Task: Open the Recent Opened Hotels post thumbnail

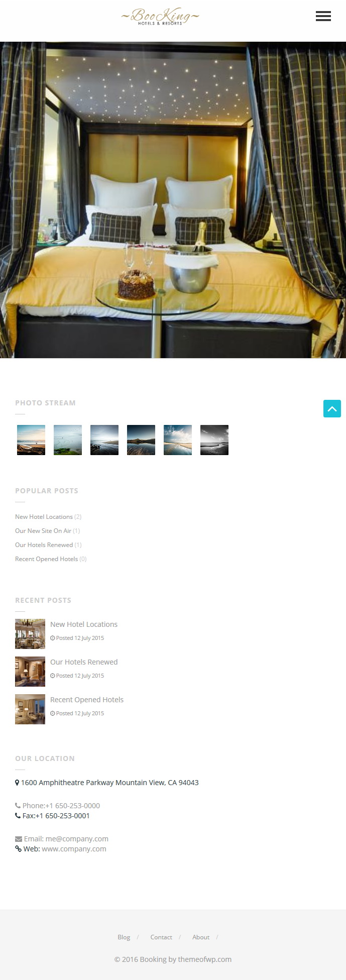Action: pos(30,709)
